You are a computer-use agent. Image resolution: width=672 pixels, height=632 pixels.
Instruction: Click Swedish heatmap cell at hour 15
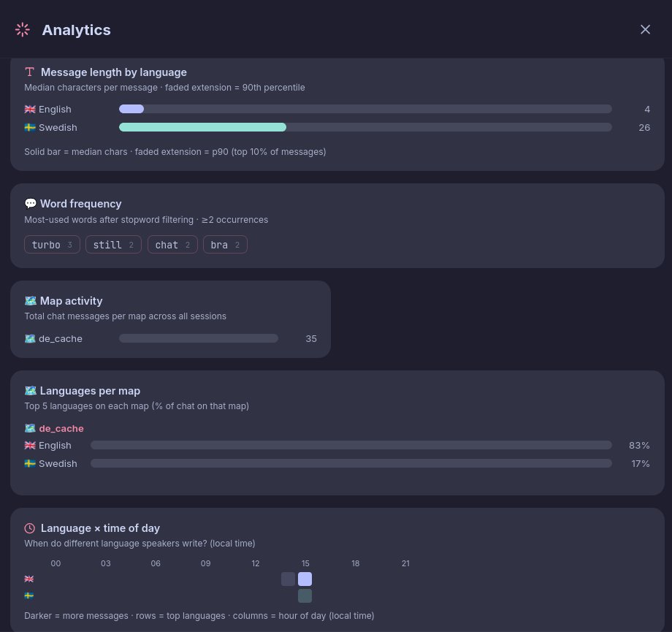pos(305,595)
